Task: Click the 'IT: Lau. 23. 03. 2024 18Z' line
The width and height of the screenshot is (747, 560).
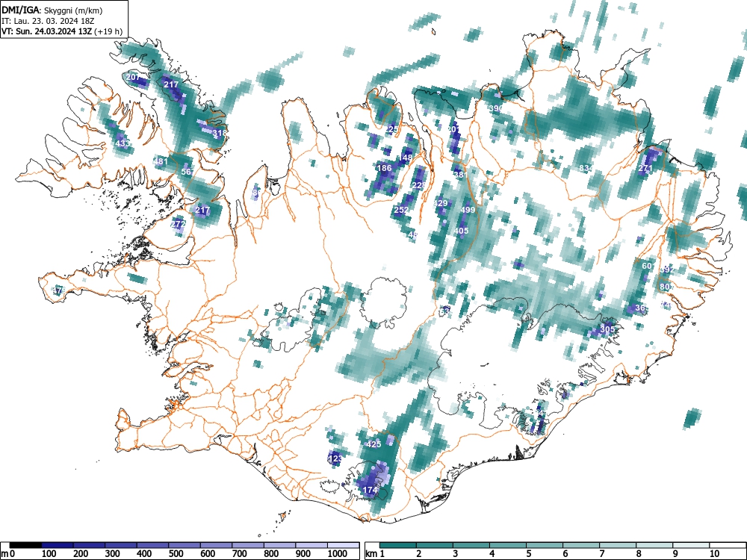Action: 48,21
